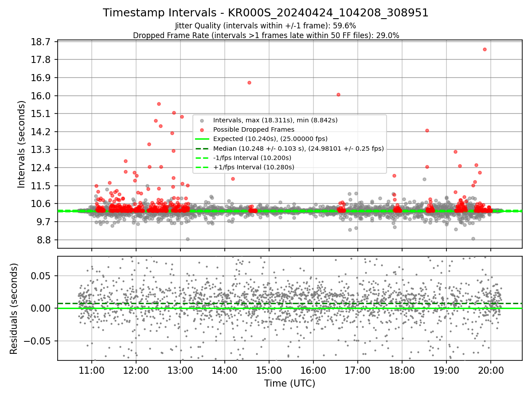Screen dimensions: 532x399
Task: Click the red scatter marker in the legend
Action: 202,130
